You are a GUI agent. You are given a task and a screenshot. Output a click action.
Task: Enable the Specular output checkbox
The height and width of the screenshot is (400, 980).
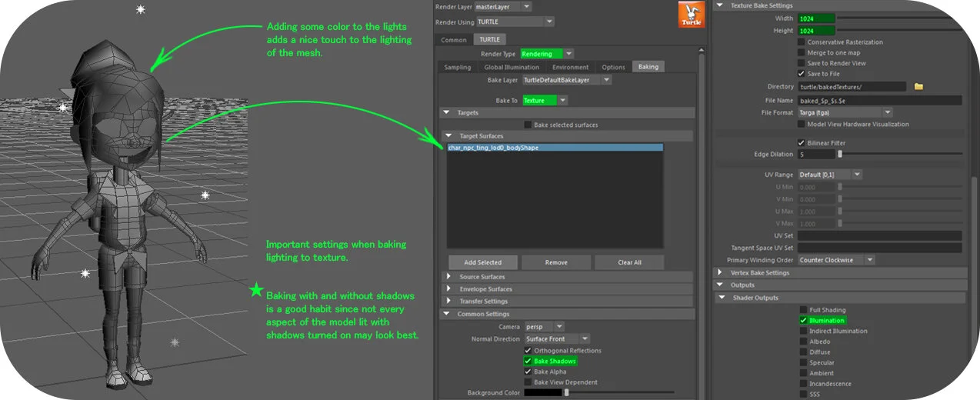(804, 362)
